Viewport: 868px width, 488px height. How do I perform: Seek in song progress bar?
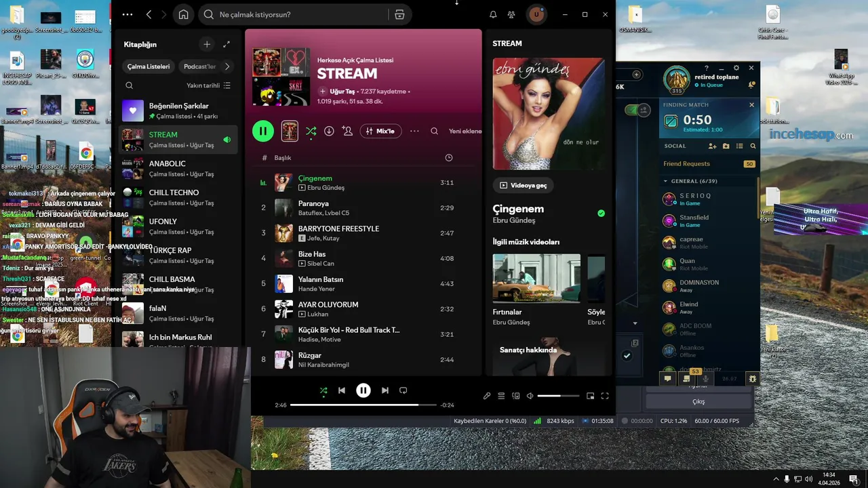[363, 405]
